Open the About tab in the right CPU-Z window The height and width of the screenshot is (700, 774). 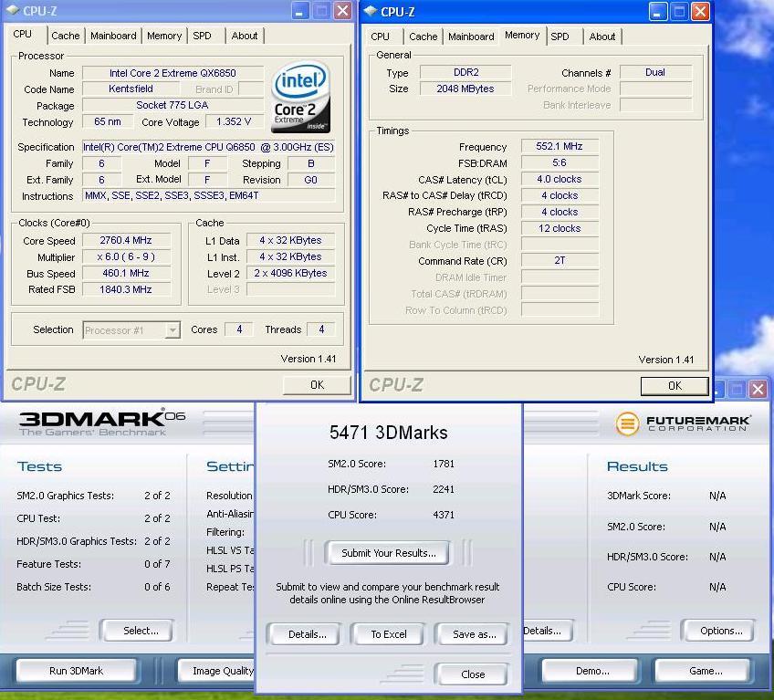(x=602, y=37)
